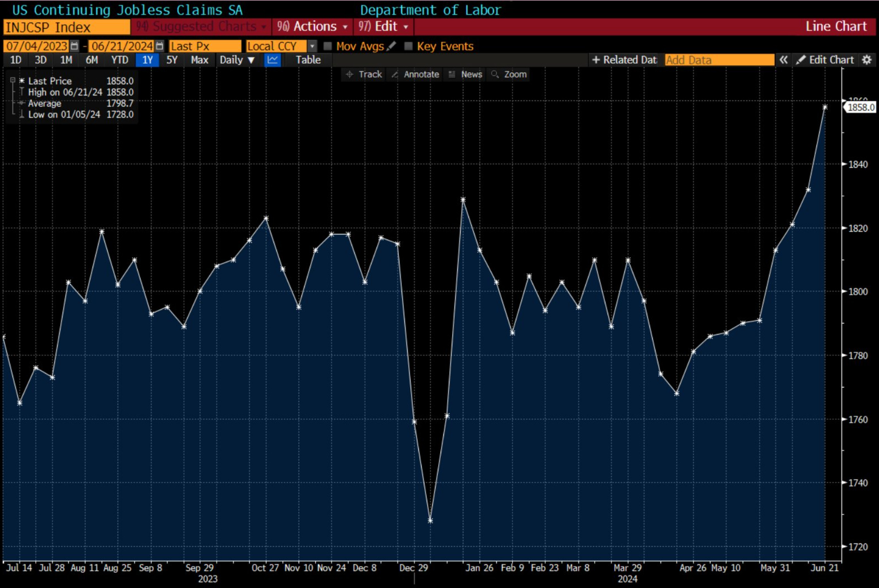
Task: Click the Mov Avgs pencil edit icon
Action: pyautogui.click(x=391, y=46)
